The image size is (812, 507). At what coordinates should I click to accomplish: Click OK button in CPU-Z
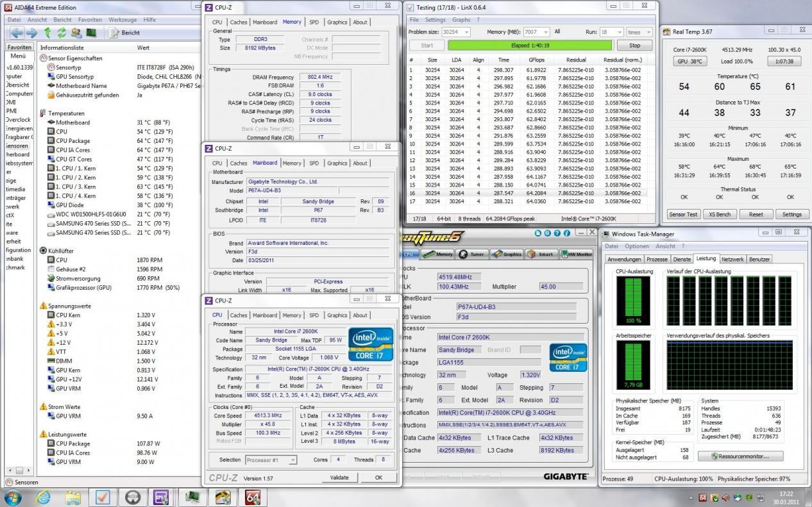pos(378,477)
